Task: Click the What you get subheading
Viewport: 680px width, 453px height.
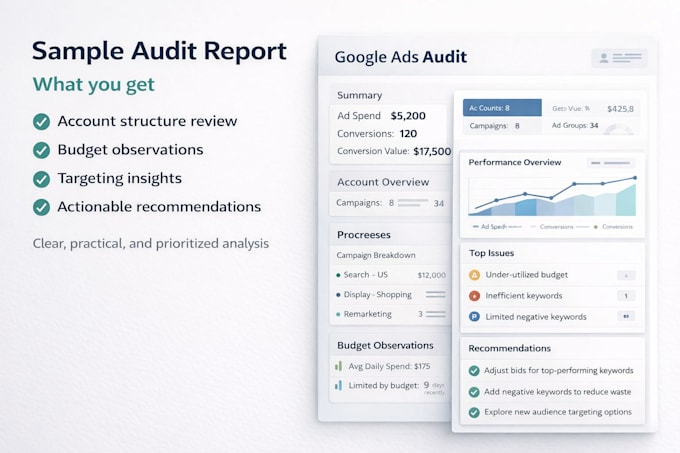Action: point(94,85)
